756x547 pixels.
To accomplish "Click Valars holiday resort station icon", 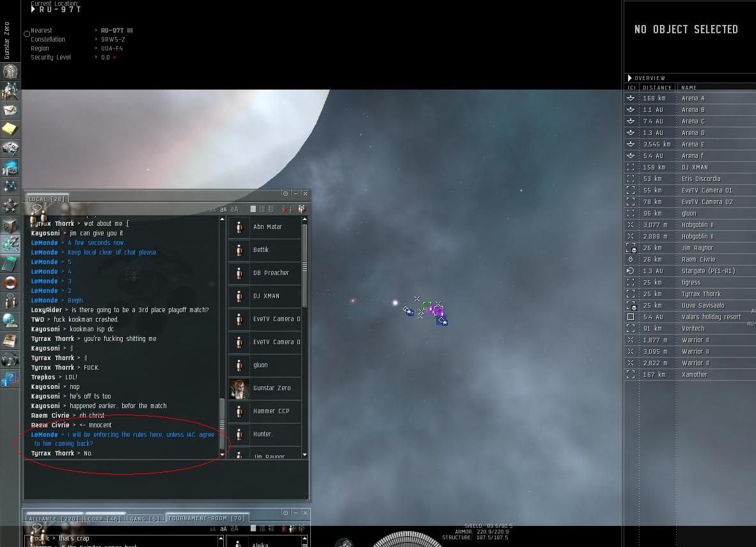I will (x=630, y=317).
